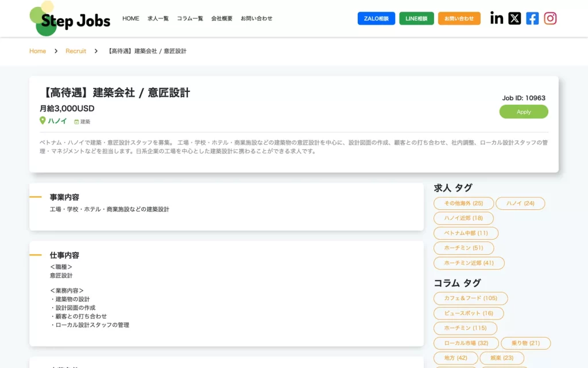Click the ・顧客との打ち合わせ list line

(x=78, y=317)
